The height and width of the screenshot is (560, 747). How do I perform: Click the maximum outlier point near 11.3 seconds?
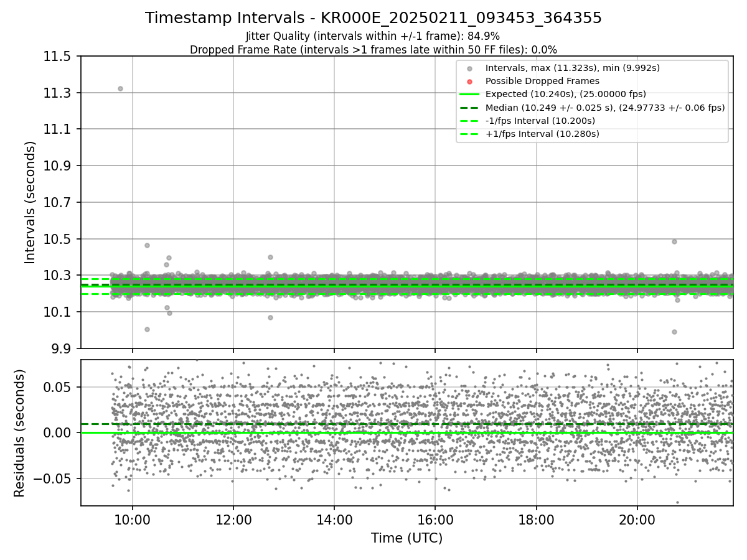tap(120, 88)
